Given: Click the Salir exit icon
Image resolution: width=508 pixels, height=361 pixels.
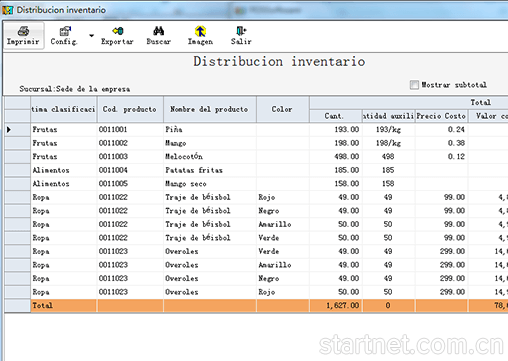Looking at the screenshot, I should [x=241, y=31].
